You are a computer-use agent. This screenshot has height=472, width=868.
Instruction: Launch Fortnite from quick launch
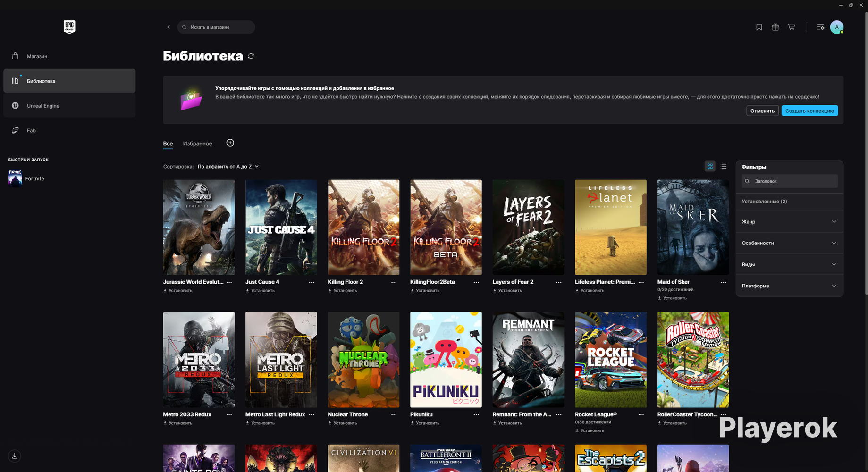(x=26, y=178)
